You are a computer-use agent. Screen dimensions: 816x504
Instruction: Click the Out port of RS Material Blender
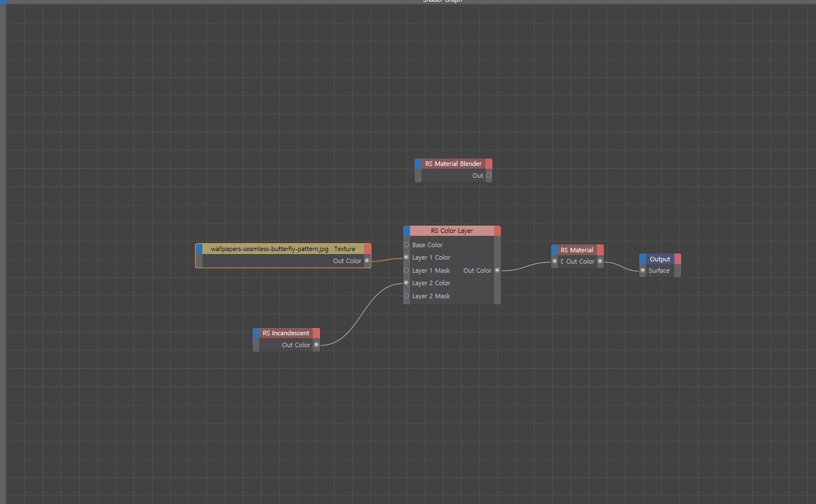click(488, 176)
